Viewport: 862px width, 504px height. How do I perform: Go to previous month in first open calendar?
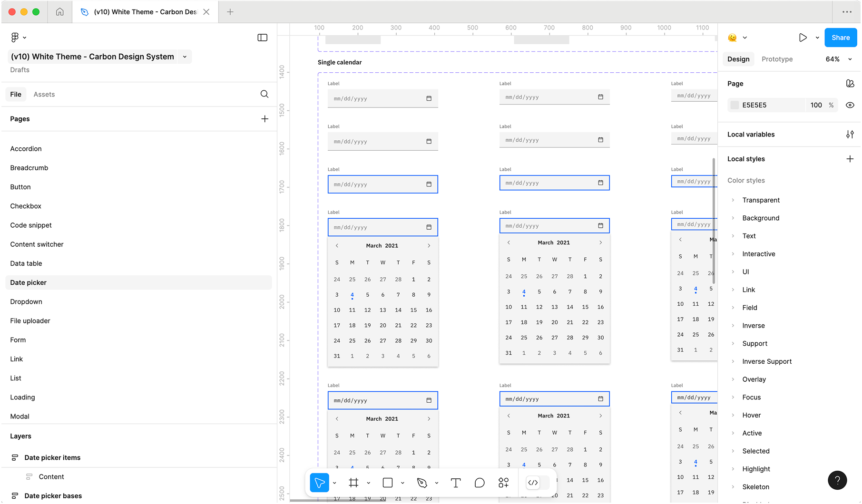pos(337,246)
